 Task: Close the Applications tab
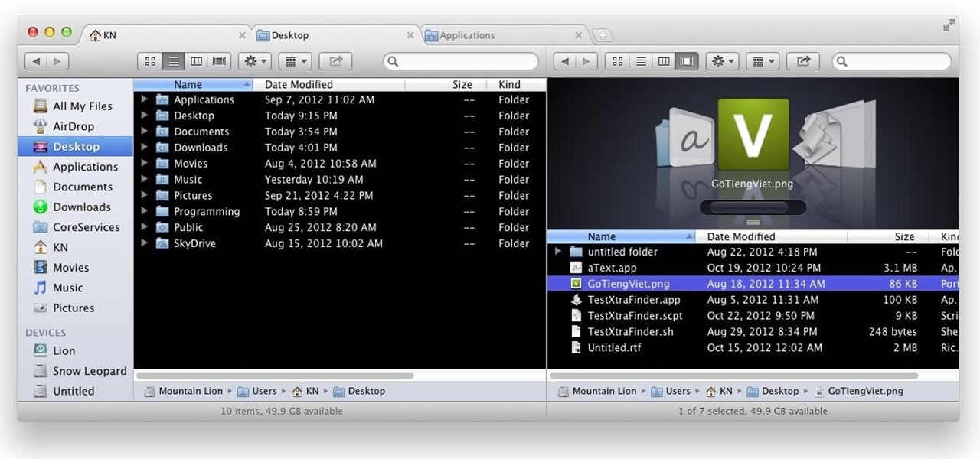(579, 35)
